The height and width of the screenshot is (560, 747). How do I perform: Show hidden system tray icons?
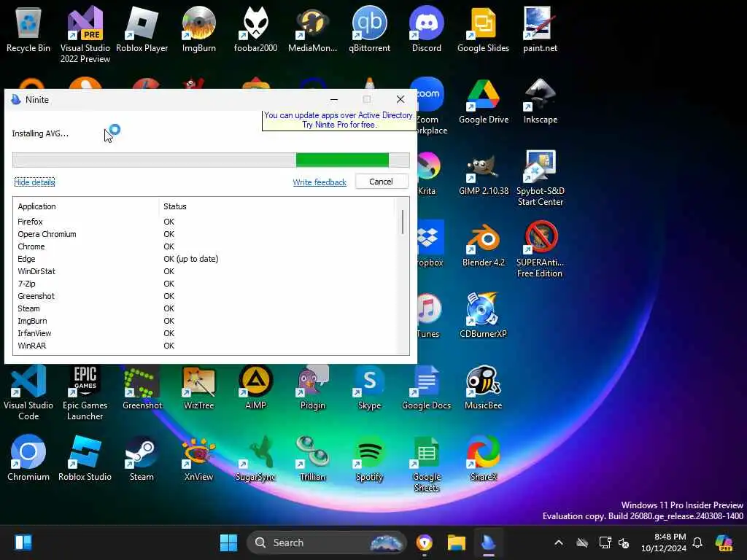pyautogui.click(x=559, y=542)
